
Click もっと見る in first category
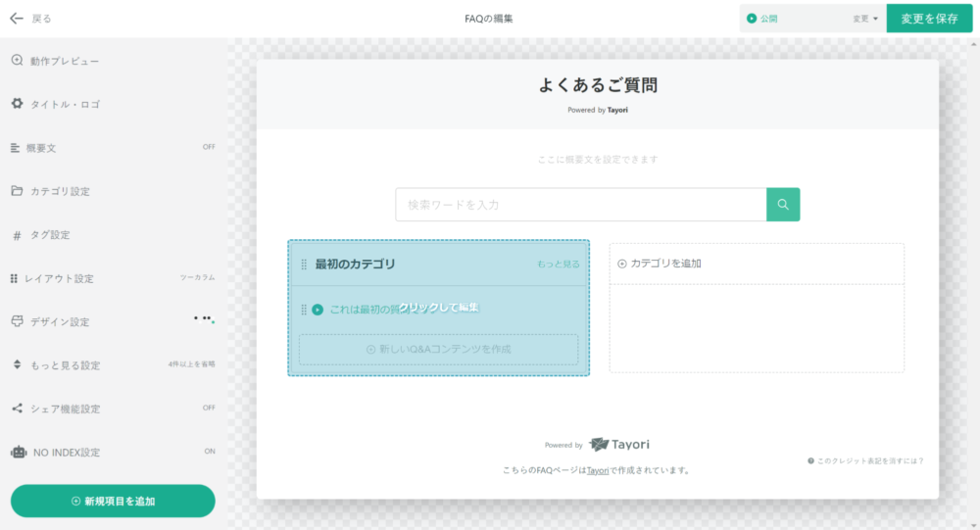(558, 265)
